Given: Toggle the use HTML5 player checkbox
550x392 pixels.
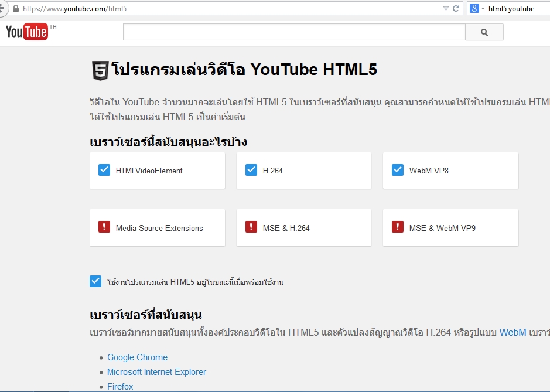Looking at the screenshot, I should pyautogui.click(x=95, y=281).
